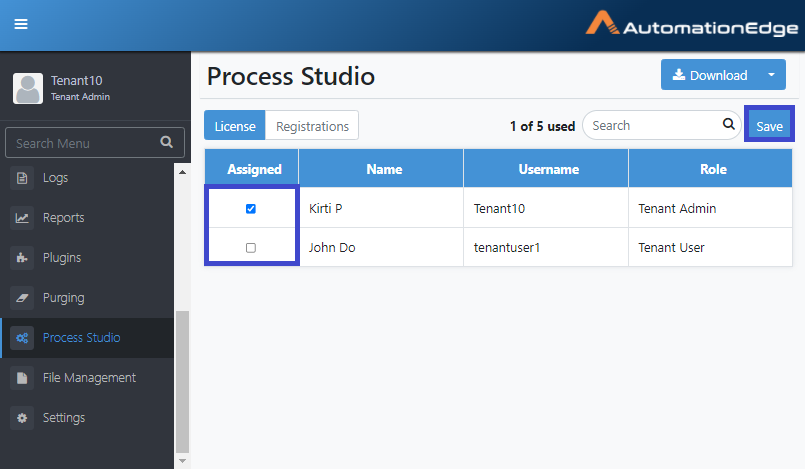Switch to the Registrations tab
The image size is (805, 469).
(312, 125)
